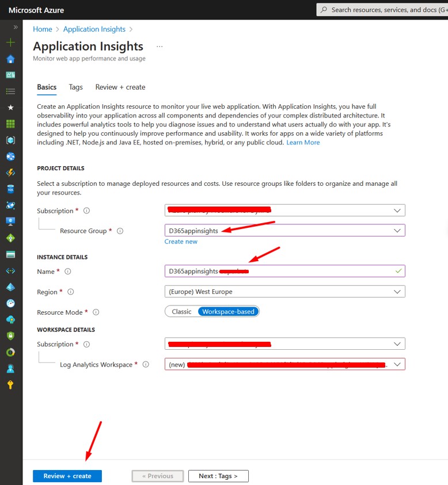Switch to the Basics tab
The width and height of the screenshot is (448, 485).
(47, 87)
